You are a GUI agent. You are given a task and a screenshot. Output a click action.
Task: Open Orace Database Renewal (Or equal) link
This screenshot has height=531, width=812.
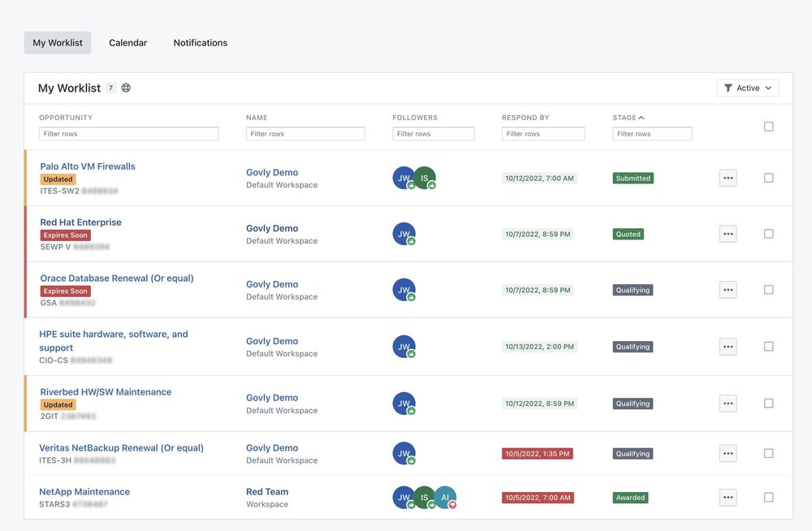click(117, 278)
